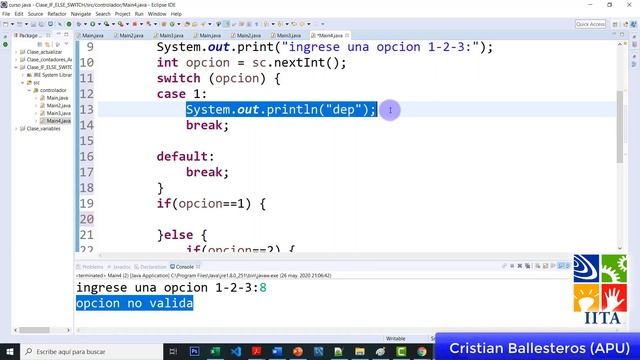Open Excel from the Windows taskbar
640x360 pixels.
(x=215, y=351)
